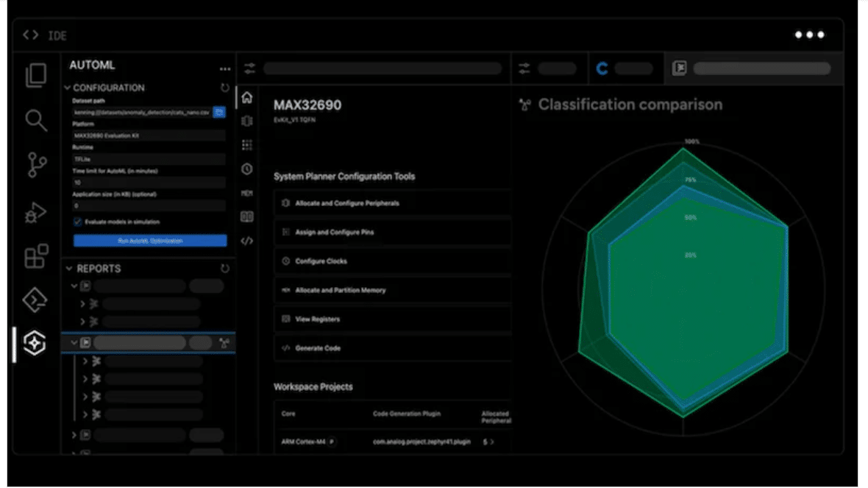The width and height of the screenshot is (868, 488).
Task: Open the Explorer files icon in activity bar
Action: (36, 75)
